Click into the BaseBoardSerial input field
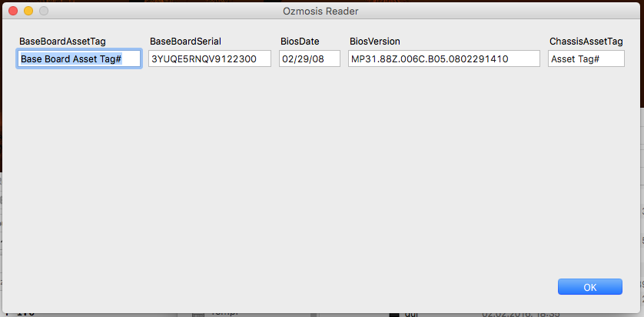644x317 pixels. 210,58
